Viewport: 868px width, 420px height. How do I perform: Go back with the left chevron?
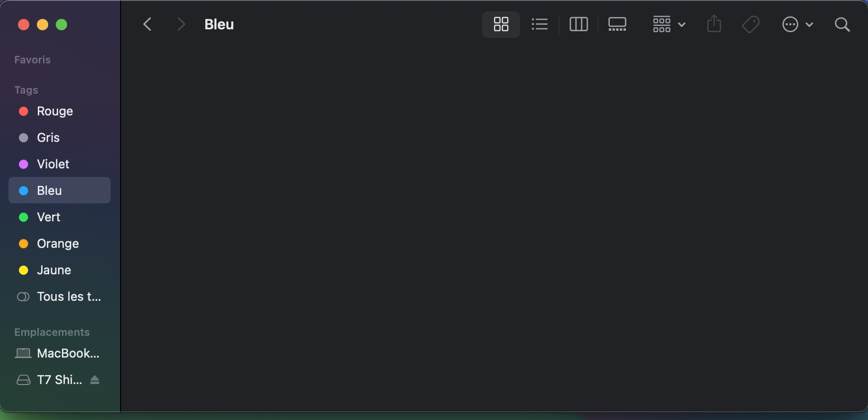pyautogui.click(x=148, y=24)
